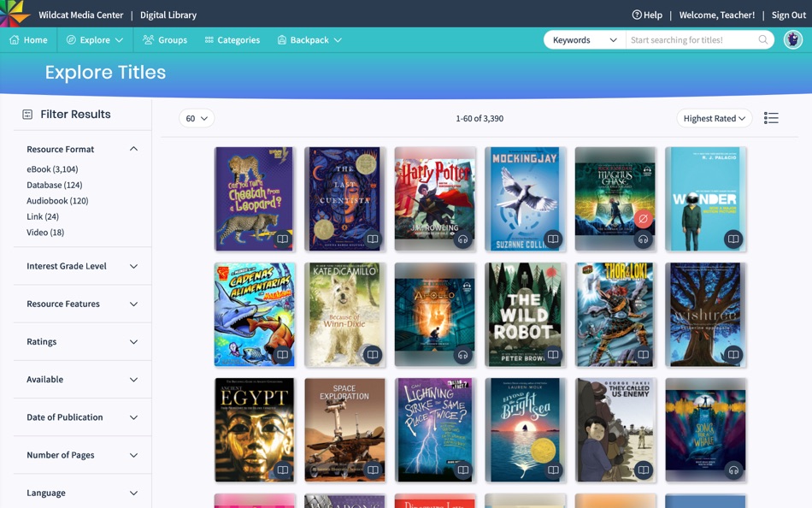Viewport: 812px width, 508px height.
Task: Click eBook icon on Mockingjay cover
Action: [552, 239]
